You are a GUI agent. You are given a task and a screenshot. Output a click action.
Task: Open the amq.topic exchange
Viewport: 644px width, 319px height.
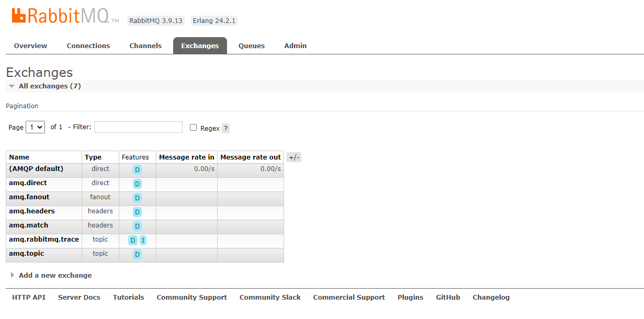point(27,253)
